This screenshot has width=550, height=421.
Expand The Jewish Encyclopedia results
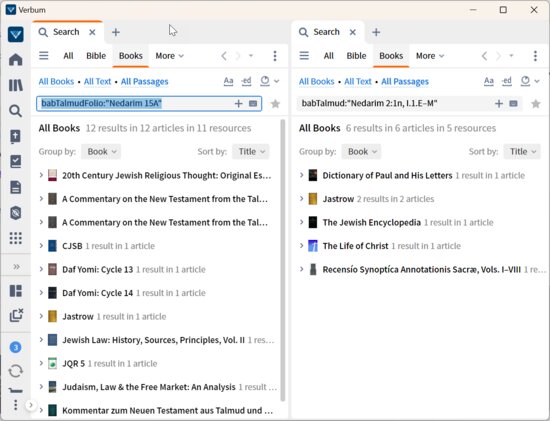302,222
